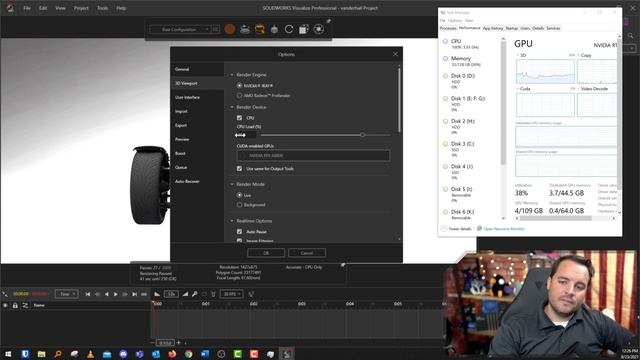Viewport: 640px width, 360px height.
Task: Click the teapot-shaped icon in toolbar
Action: (274, 29)
